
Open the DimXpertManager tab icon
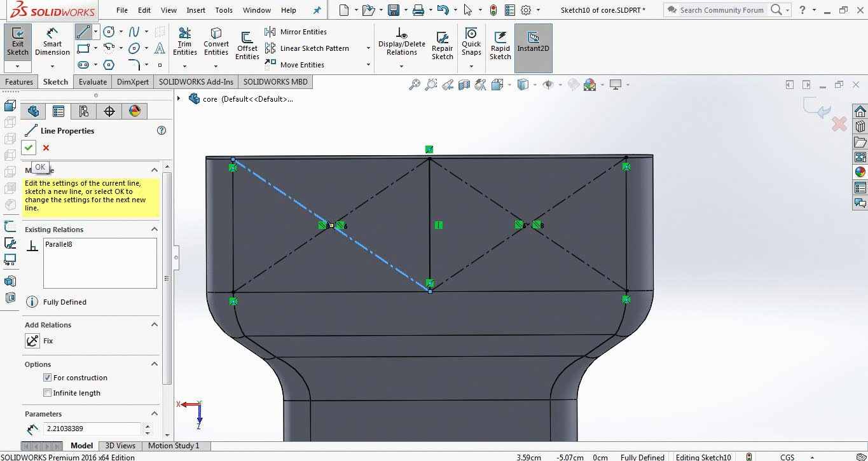[x=109, y=111]
